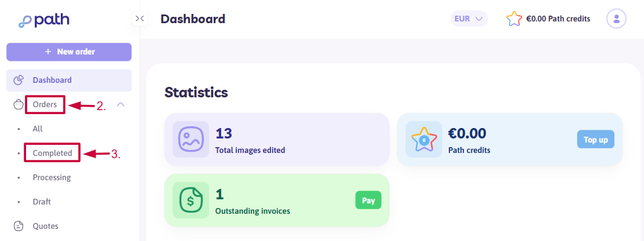This screenshot has width=644, height=241.
Task: Click the rainbow star credits icon in header
Action: [514, 19]
